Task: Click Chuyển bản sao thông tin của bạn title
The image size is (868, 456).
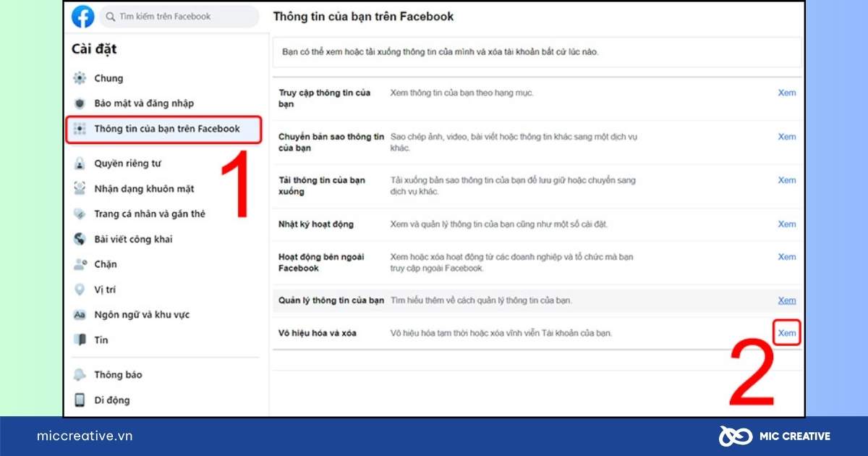Action: [331, 143]
